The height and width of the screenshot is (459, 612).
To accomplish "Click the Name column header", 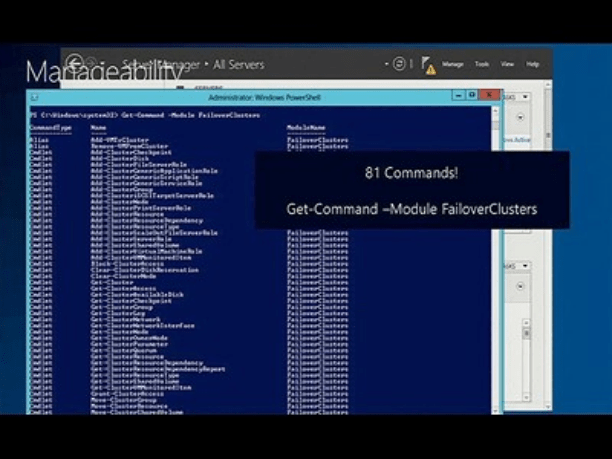I will tap(98, 128).
